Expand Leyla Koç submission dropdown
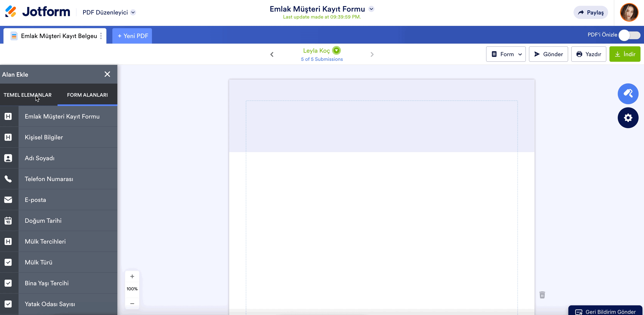This screenshot has height=315, width=644. [336, 51]
